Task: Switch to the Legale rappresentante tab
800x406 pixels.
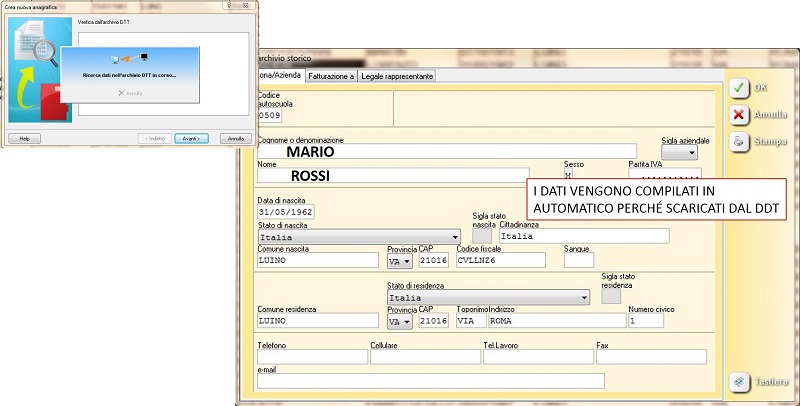Action: coord(396,76)
